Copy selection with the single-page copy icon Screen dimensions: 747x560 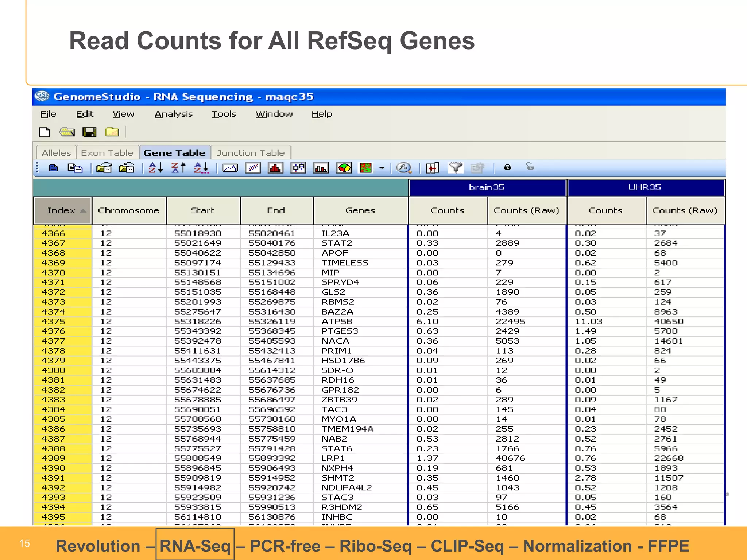[53, 168]
